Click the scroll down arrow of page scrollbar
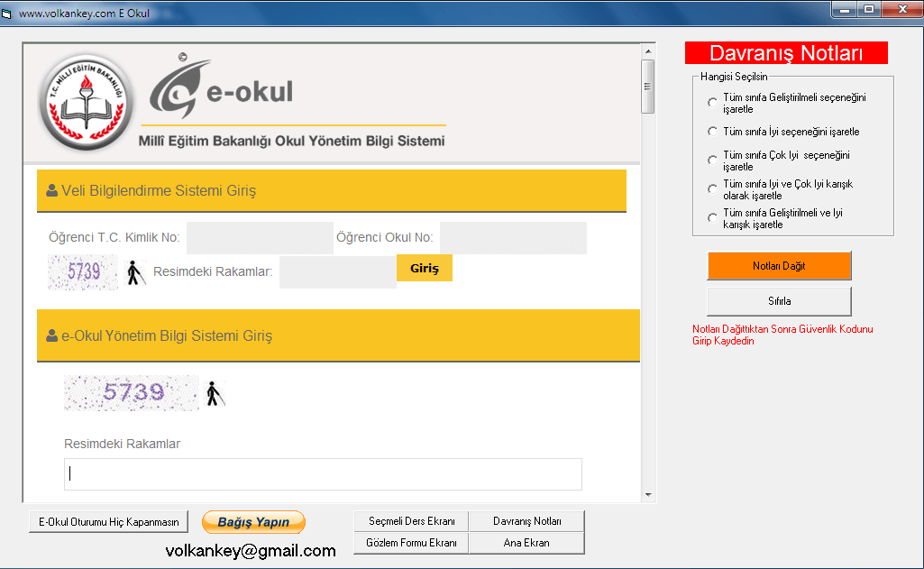The image size is (924, 569). pos(647,494)
